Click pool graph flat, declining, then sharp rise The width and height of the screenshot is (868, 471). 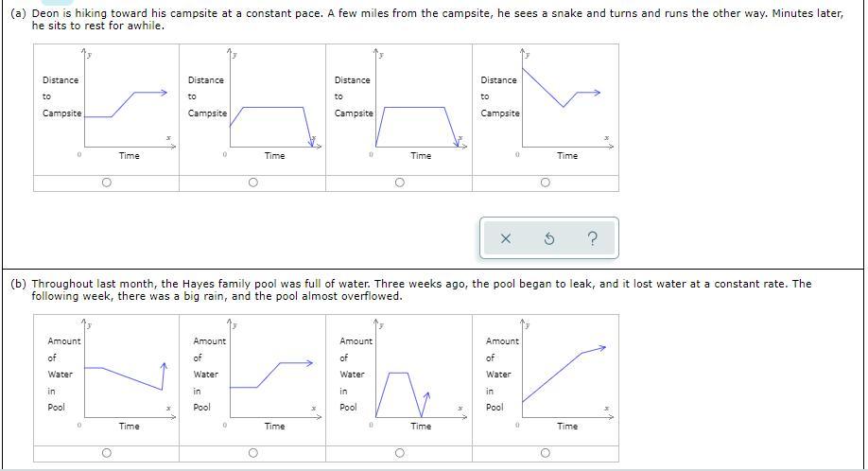click(106, 380)
